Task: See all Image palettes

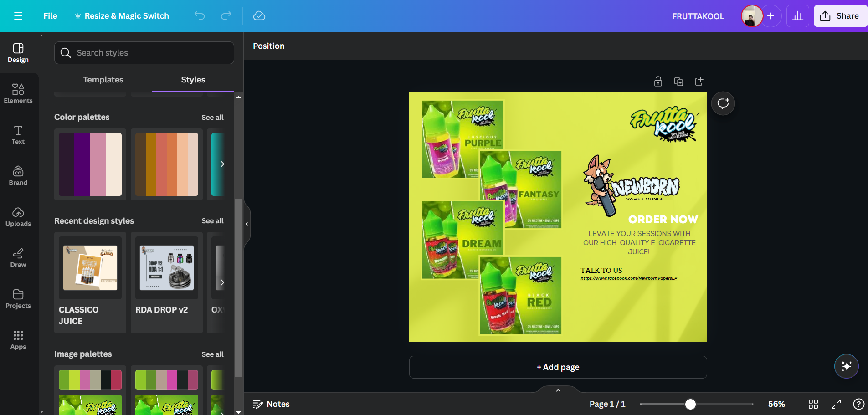Action: click(x=212, y=354)
